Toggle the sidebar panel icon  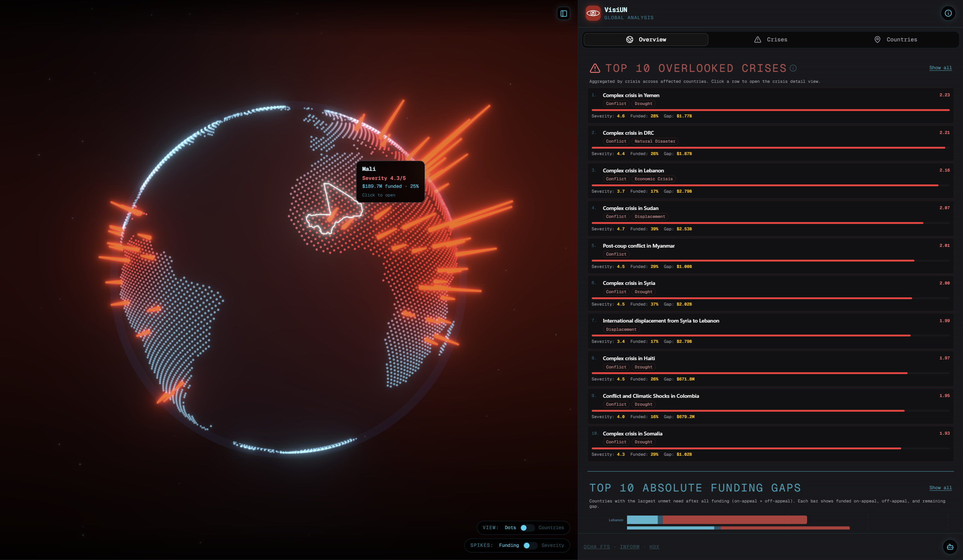click(x=563, y=14)
